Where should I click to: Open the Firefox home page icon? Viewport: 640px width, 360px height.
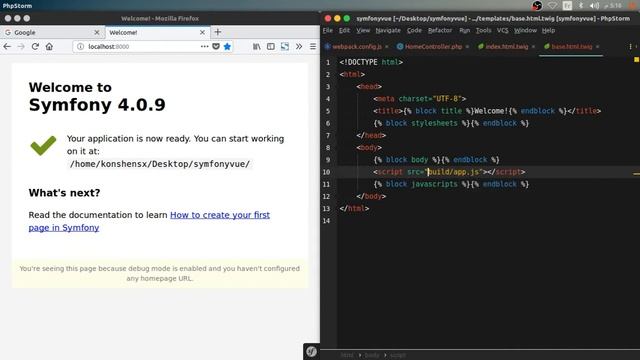pos(49,47)
